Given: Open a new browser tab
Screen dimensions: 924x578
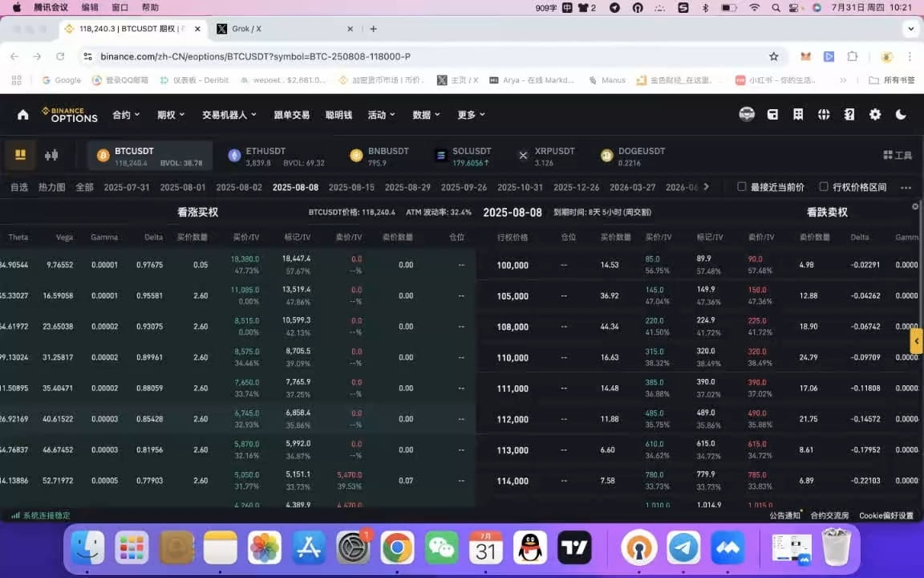Looking at the screenshot, I should 373,29.
